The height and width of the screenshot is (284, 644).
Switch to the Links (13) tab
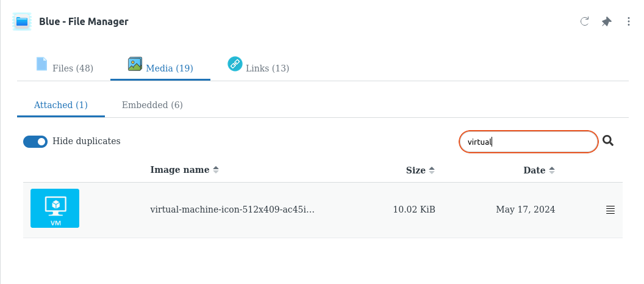[267, 68]
